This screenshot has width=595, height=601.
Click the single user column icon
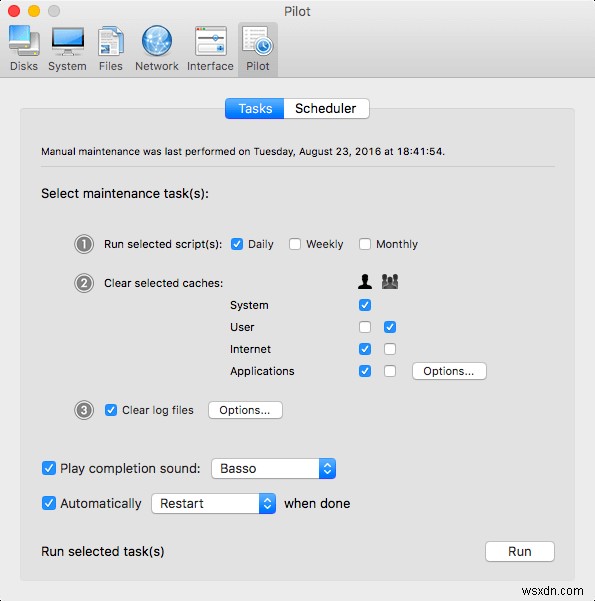pos(365,282)
